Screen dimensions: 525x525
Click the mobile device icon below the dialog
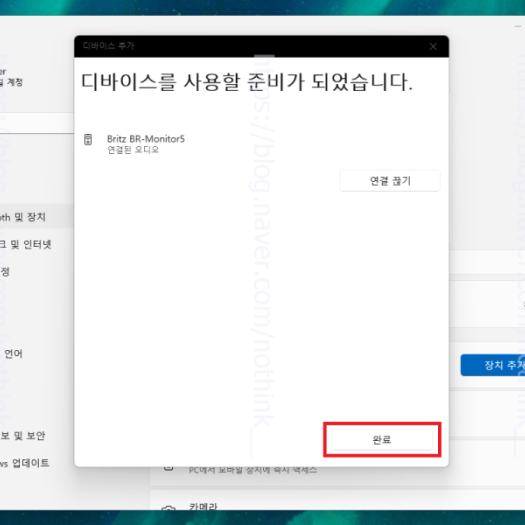point(168,468)
